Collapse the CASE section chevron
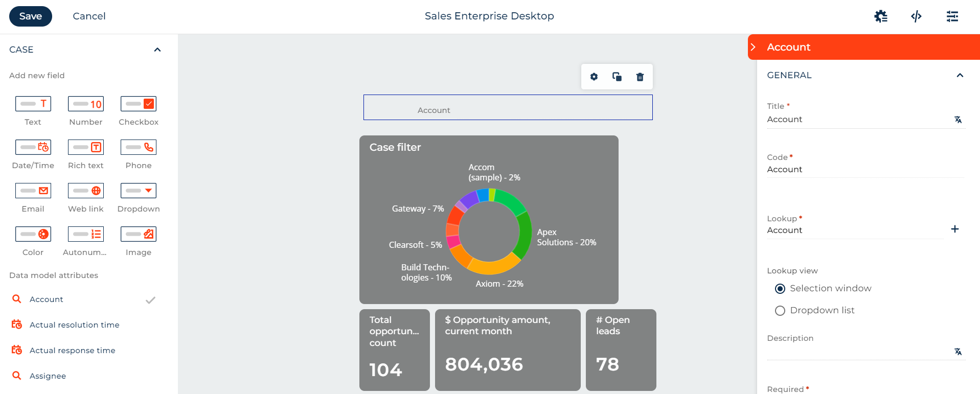980x394 pixels. (x=157, y=50)
